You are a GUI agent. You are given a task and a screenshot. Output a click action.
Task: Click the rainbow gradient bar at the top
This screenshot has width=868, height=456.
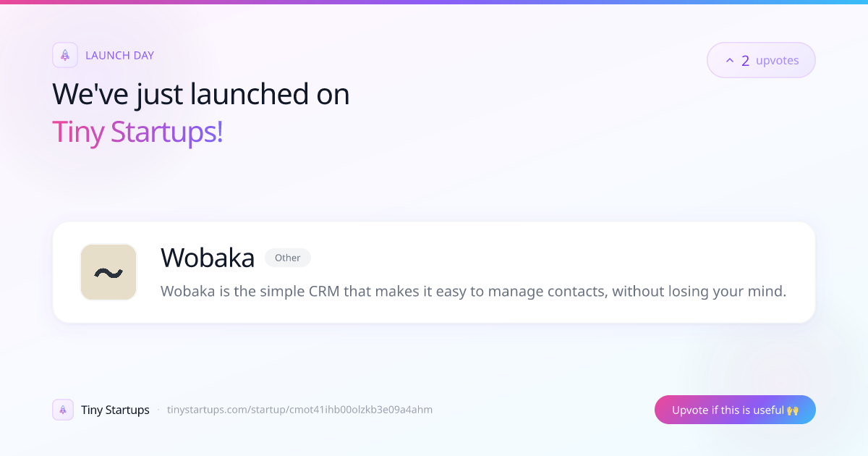point(434,2)
